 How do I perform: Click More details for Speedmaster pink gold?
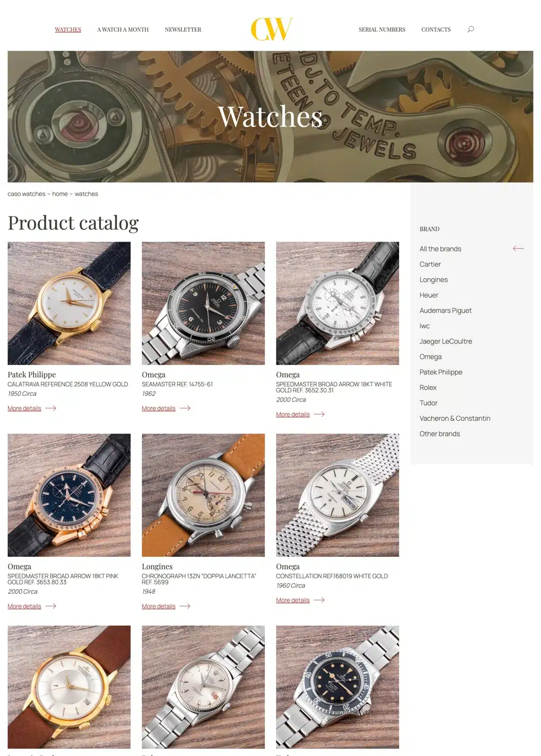pos(24,606)
